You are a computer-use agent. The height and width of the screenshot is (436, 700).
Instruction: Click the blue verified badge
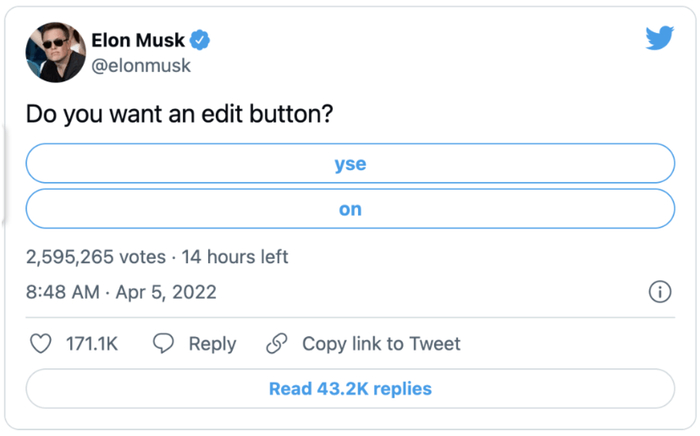pos(200,41)
